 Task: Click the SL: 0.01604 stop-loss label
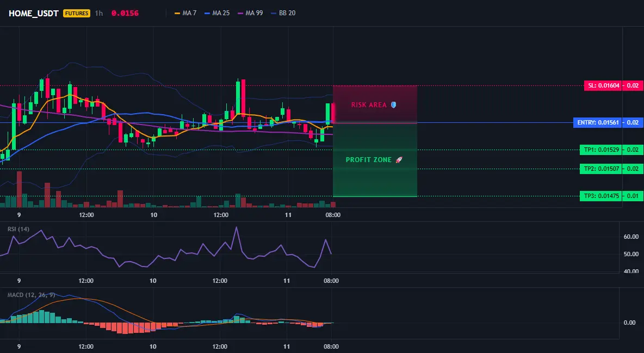click(603, 85)
